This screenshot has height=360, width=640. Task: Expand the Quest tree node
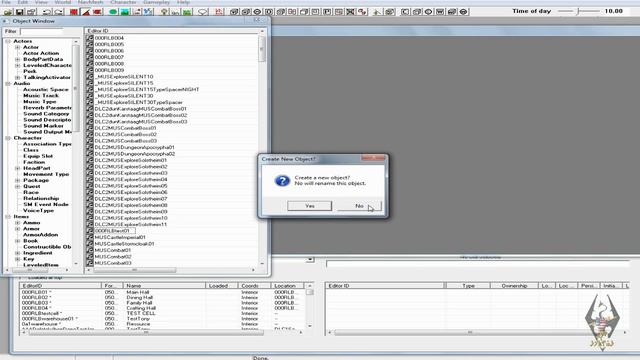[18, 186]
